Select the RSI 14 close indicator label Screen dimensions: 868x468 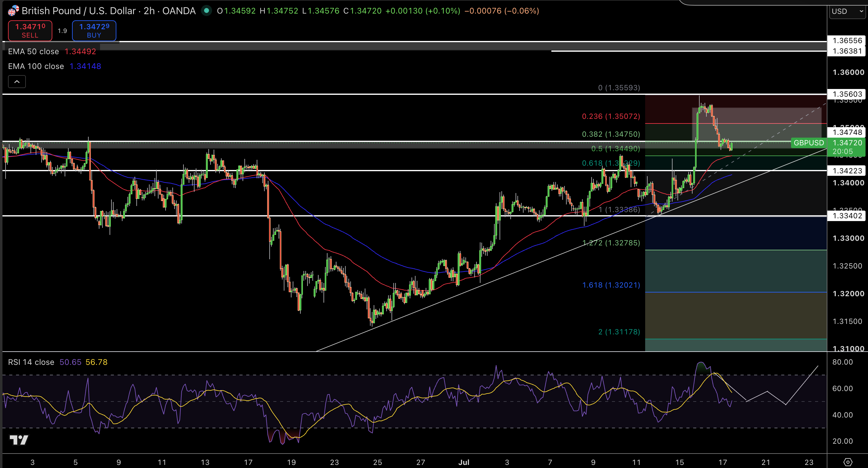[x=31, y=362]
